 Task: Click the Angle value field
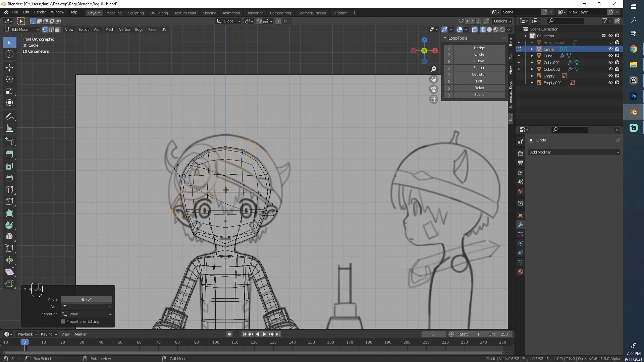tap(87, 299)
